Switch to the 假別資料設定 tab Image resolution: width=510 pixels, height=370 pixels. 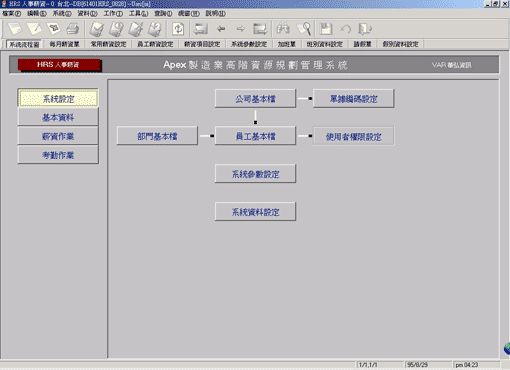coord(400,44)
